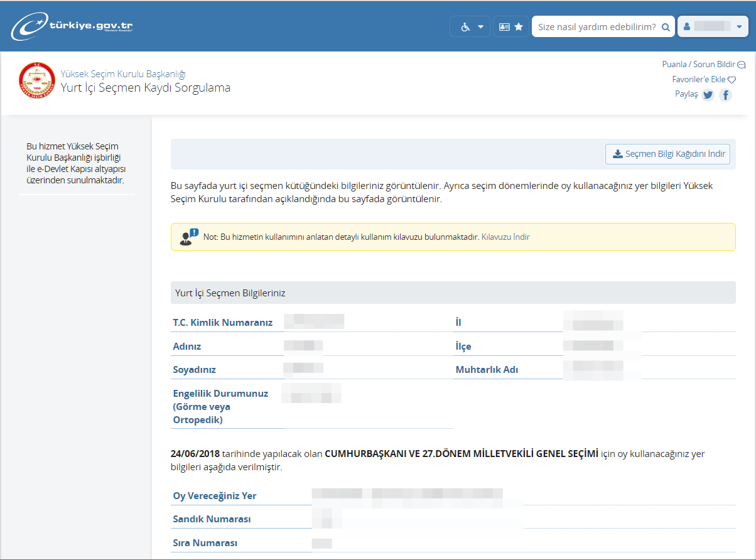Image resolution: width=756 pixels, height=560 pixels.
Task: Share the page via Facebook icon
Action: (725, 95)
